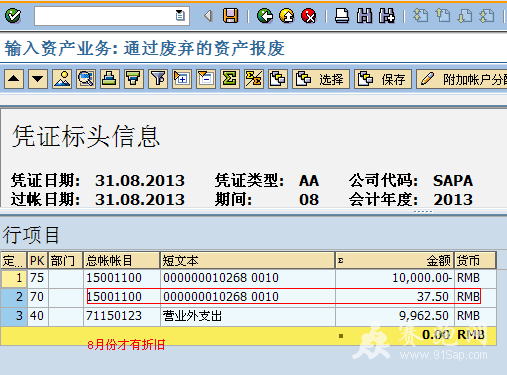The width and height of the screenshot is (507, 375).
Task: Set filter funnel icon
Action: tap(158, 79)
